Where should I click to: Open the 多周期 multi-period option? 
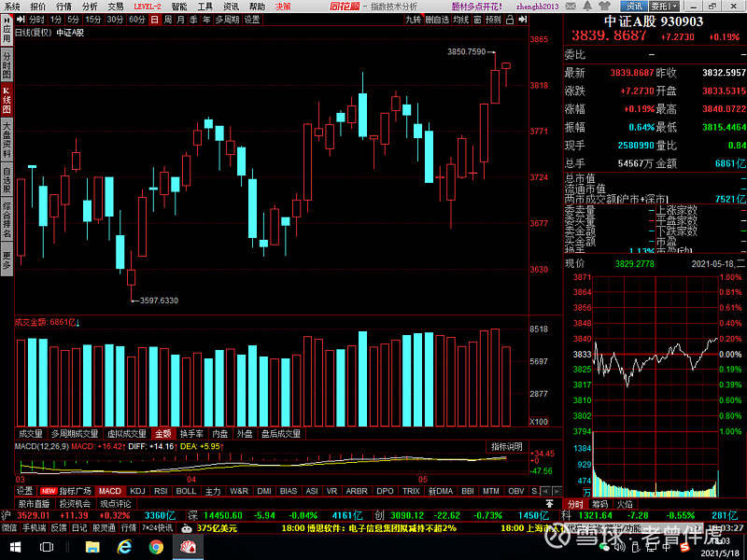(227, 20)
